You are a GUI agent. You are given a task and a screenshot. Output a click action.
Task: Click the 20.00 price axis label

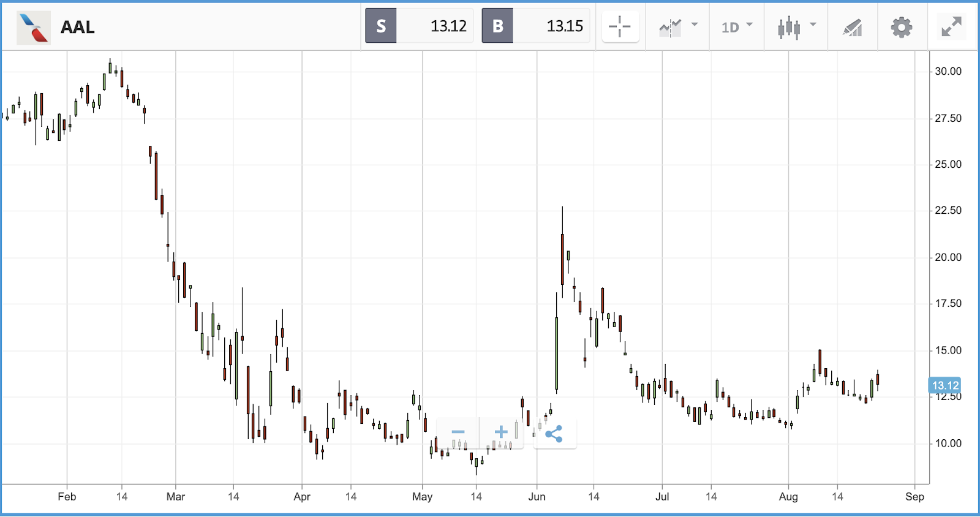(948, 257)
